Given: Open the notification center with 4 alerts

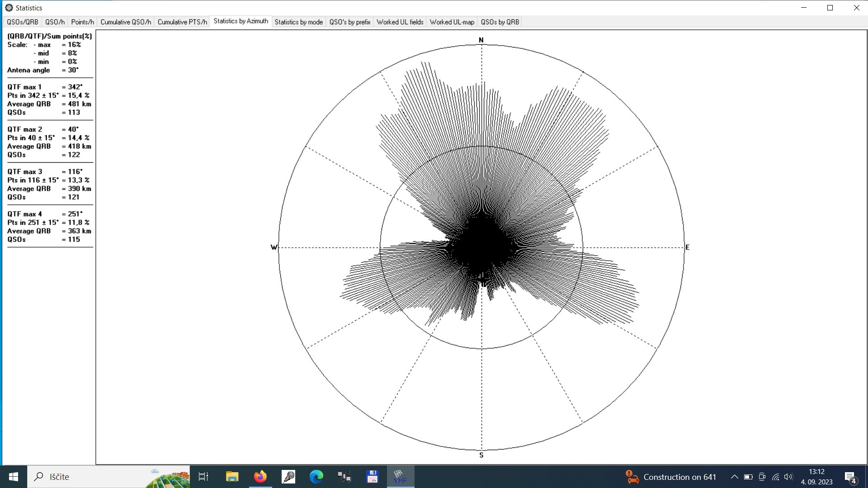Looking at the screenshot, I should [850, 477].
